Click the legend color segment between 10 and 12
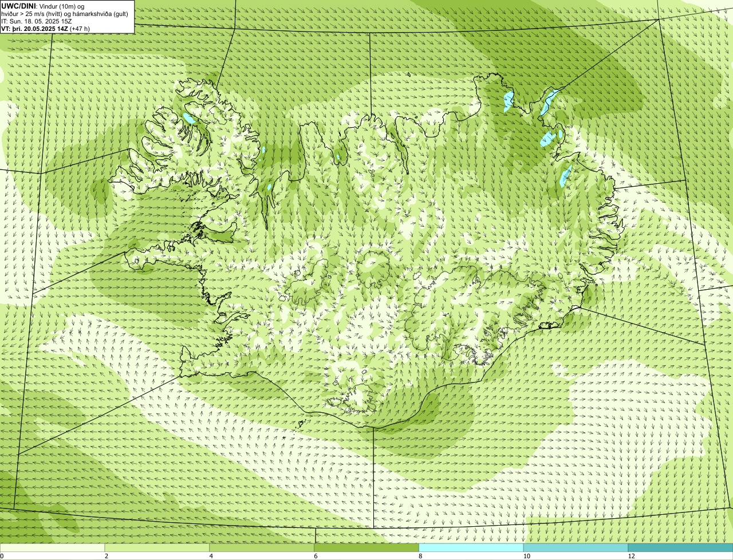This screenshot has width=733, height=560. pos(576,547)
